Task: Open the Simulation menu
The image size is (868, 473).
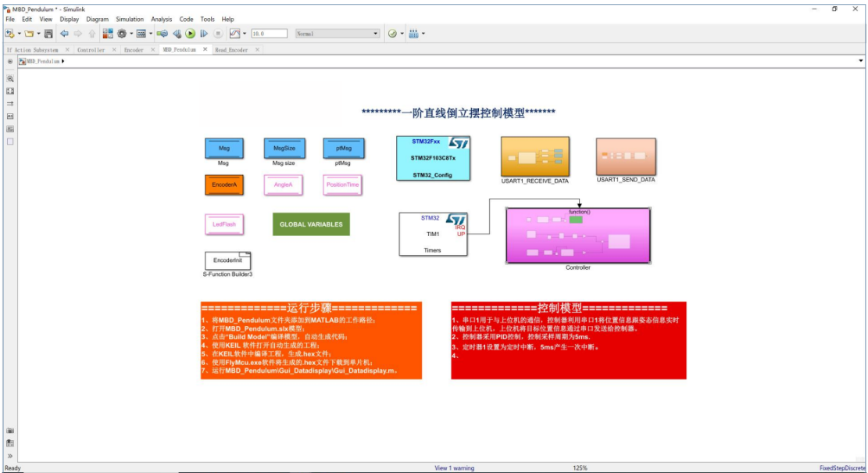Action: [130, 20]
